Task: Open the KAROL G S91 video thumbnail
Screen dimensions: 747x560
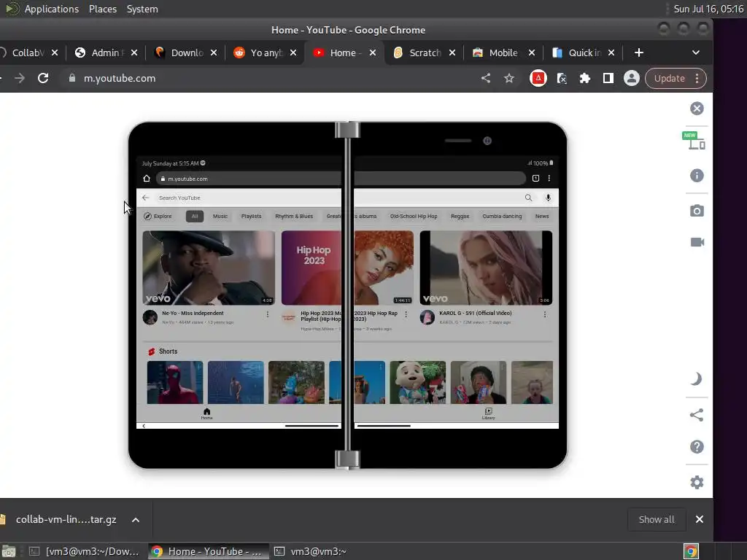Action: (486, 268)
